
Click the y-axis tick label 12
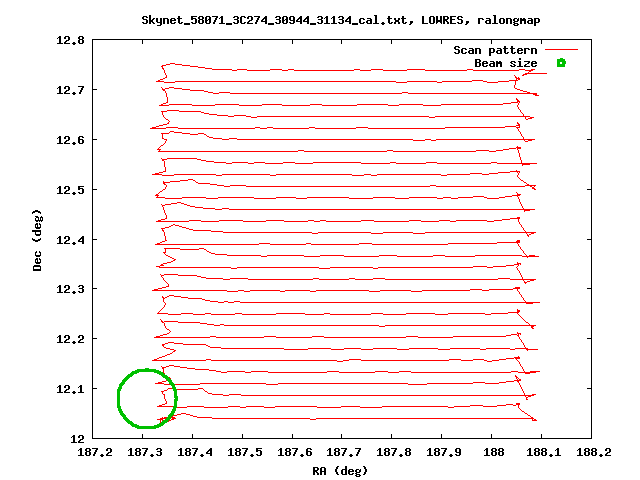77,439
